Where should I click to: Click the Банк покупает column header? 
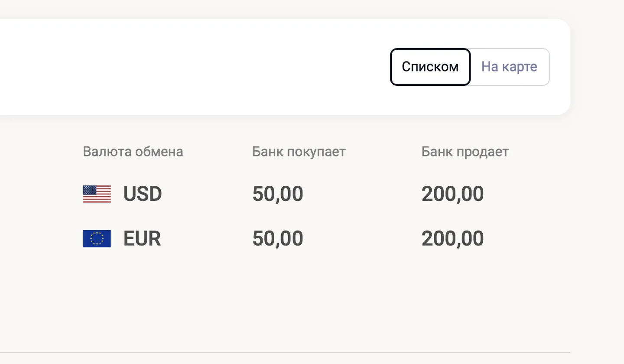pos(299,152)
